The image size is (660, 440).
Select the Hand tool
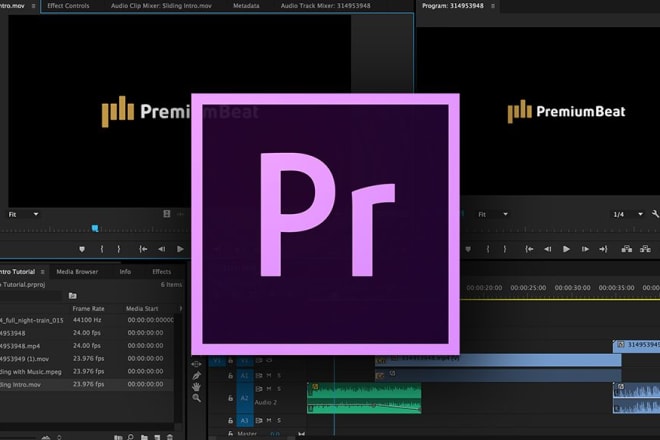[x=197, y=387]
